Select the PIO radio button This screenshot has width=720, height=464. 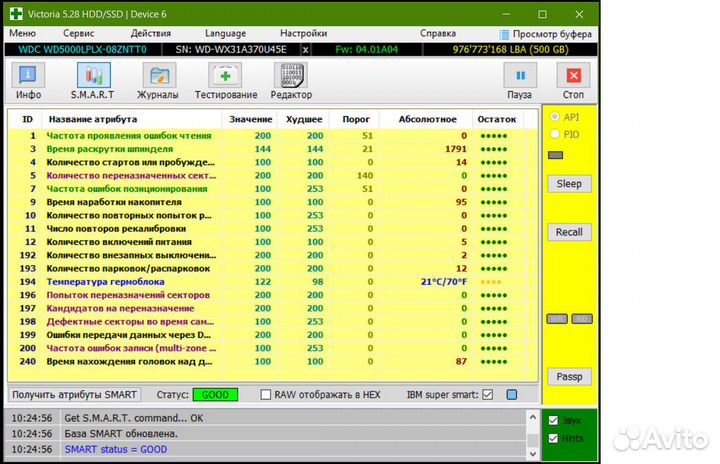(x=555, y=134)
